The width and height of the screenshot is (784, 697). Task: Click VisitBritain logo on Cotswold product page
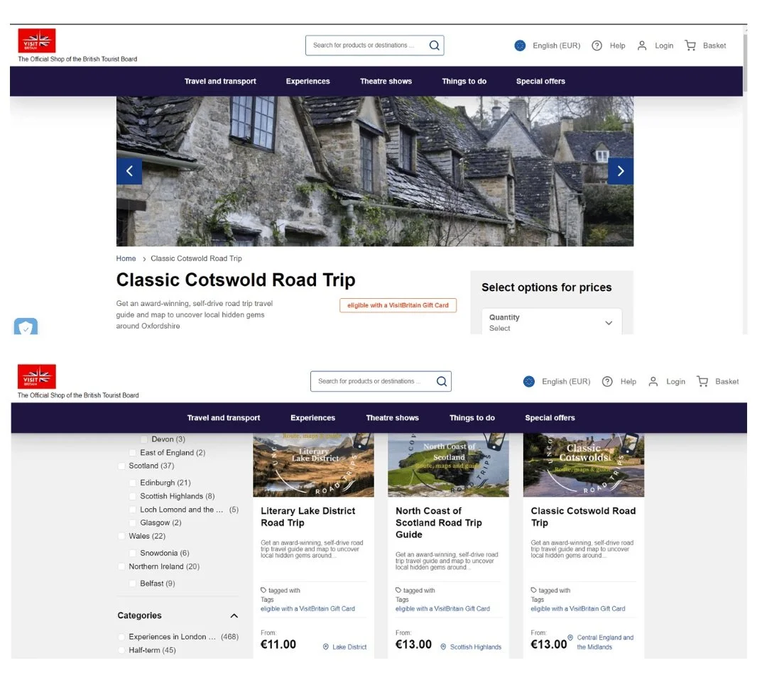coord(36,40)
